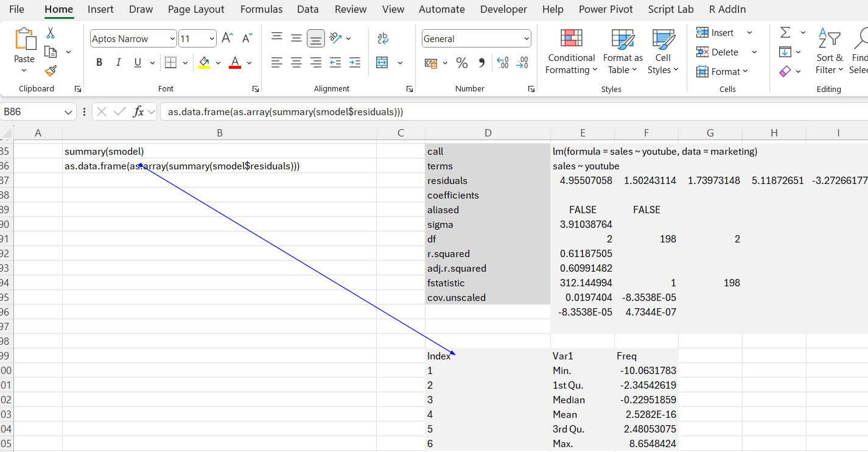Screen dimensions: 868x452
Task: Click the Merge & Center icon
Action: (382, 63)
